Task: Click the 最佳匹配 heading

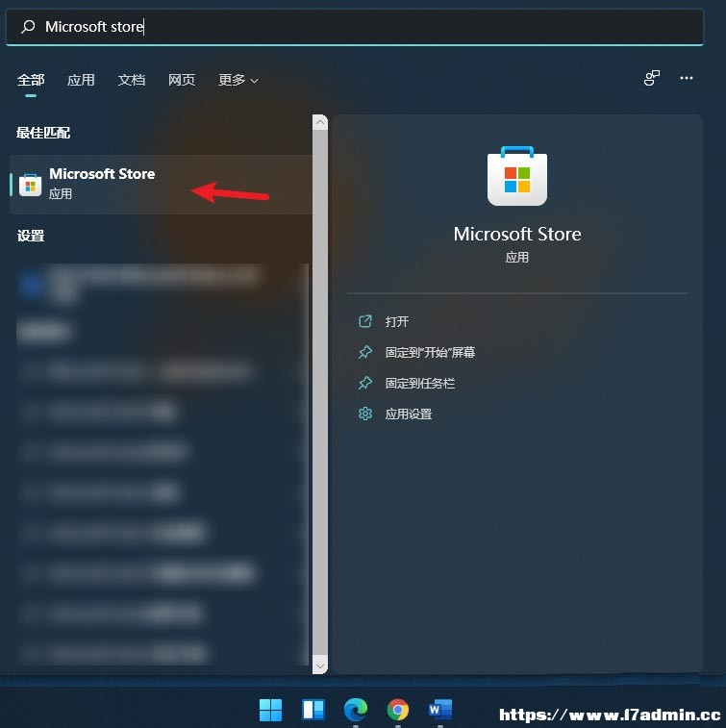Action: (x=43, y=133)
